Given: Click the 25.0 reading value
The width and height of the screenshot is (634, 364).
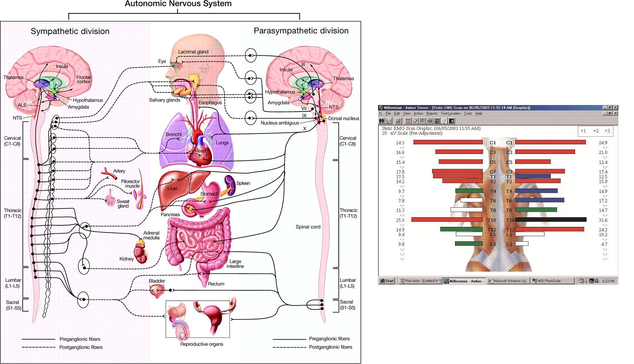Looking at the screenshot, I should [400, 220].
